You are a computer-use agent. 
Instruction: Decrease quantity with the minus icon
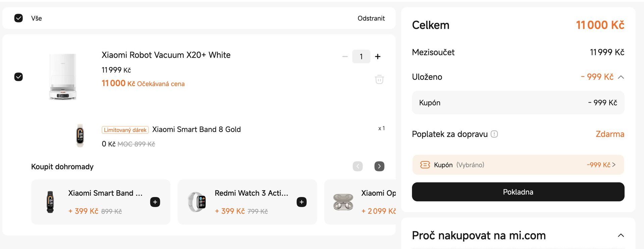tap(345, 57)
